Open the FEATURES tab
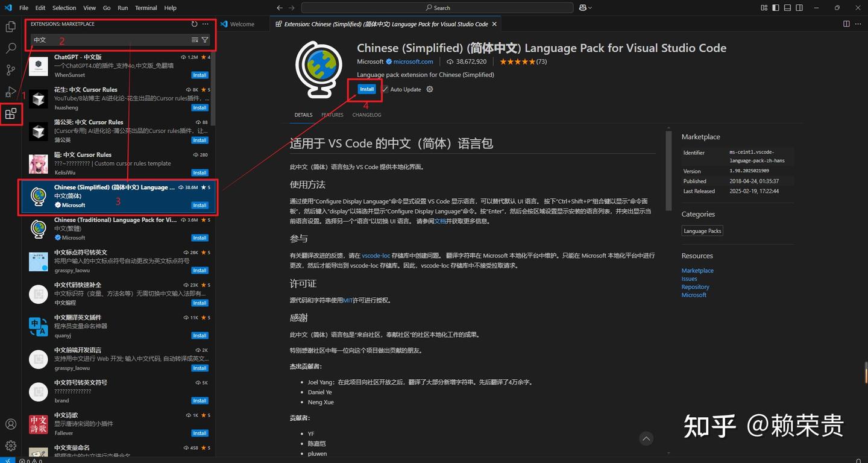Viewport: 868px width, 463px height. [332, 115]
